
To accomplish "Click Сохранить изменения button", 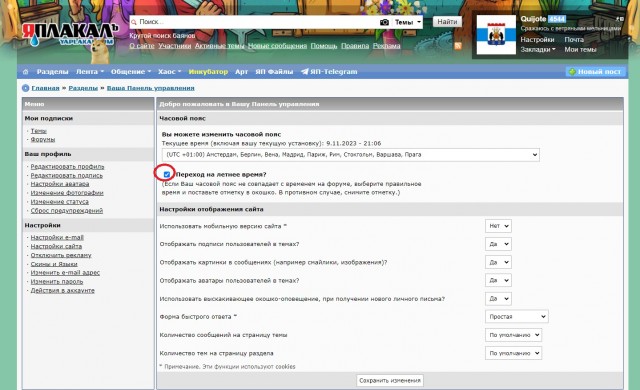I will 390,380.
